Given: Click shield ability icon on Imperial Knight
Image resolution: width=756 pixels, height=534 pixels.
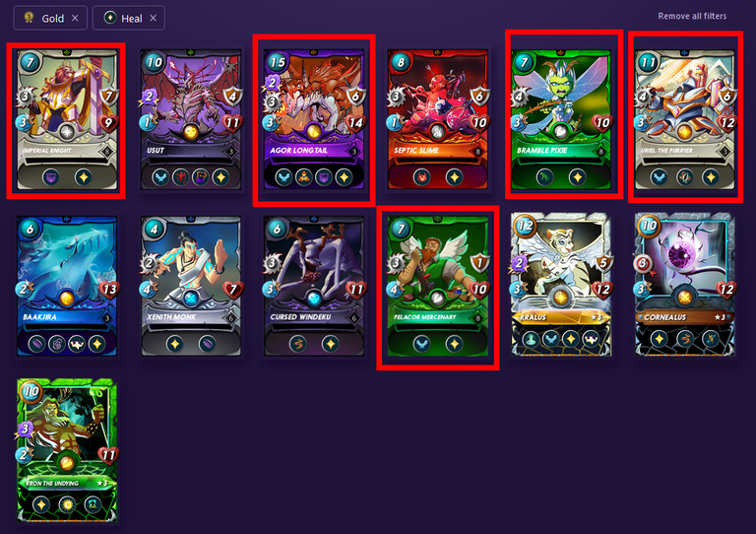Looking at the screenshot, I should click(x=50, y=177).
